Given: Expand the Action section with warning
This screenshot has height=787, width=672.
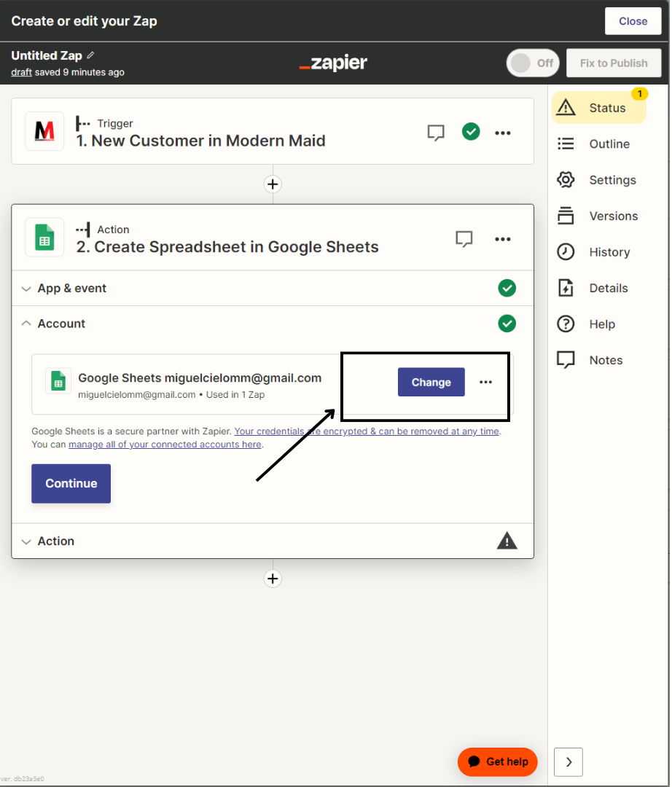Looking at the screenshot, I should point(56,541).
